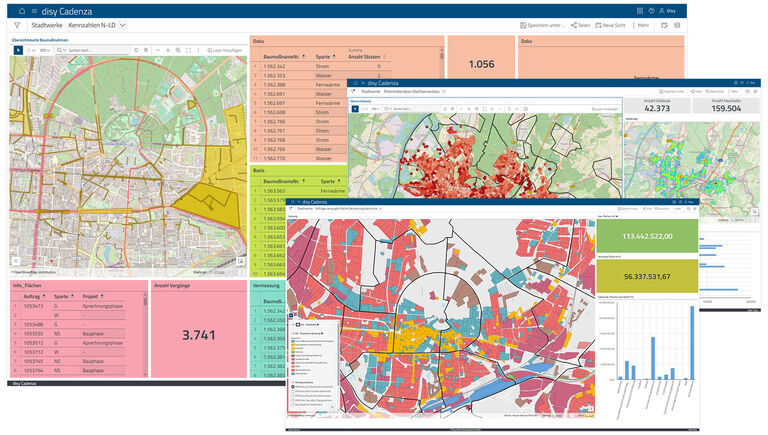
Task: Click the green 113.442.522,00 tile
Action: 647,236
